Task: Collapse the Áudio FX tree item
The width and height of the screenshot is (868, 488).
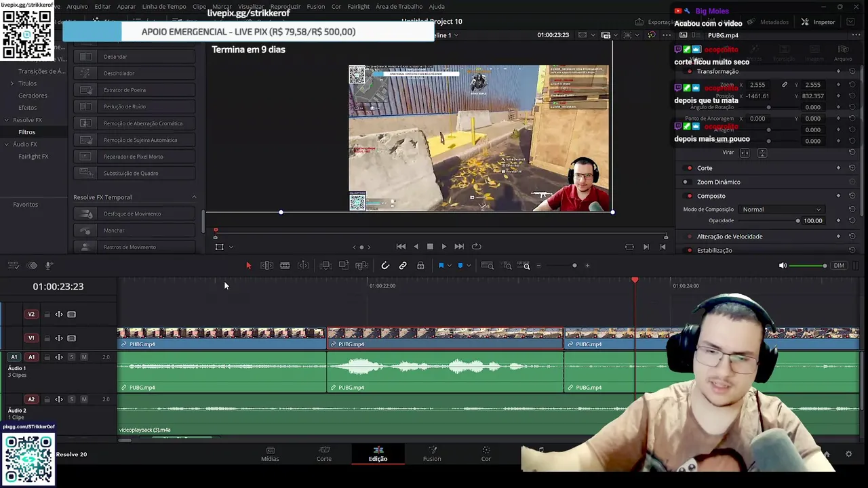Action: click(6, 144)
